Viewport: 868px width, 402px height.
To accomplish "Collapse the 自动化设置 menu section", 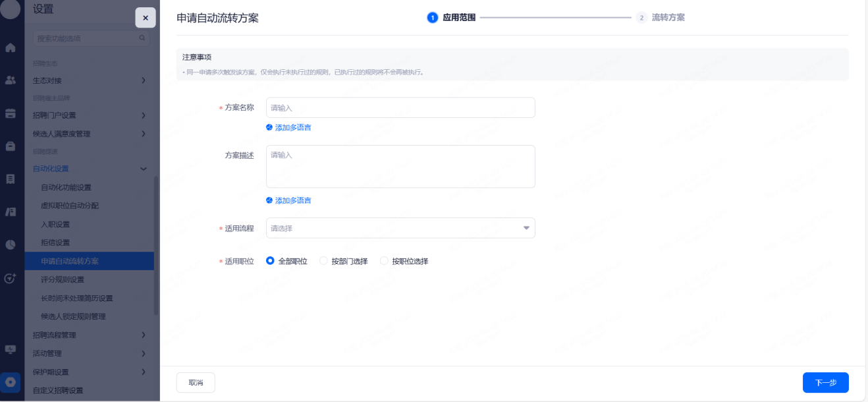I will [x=144, y=169].
